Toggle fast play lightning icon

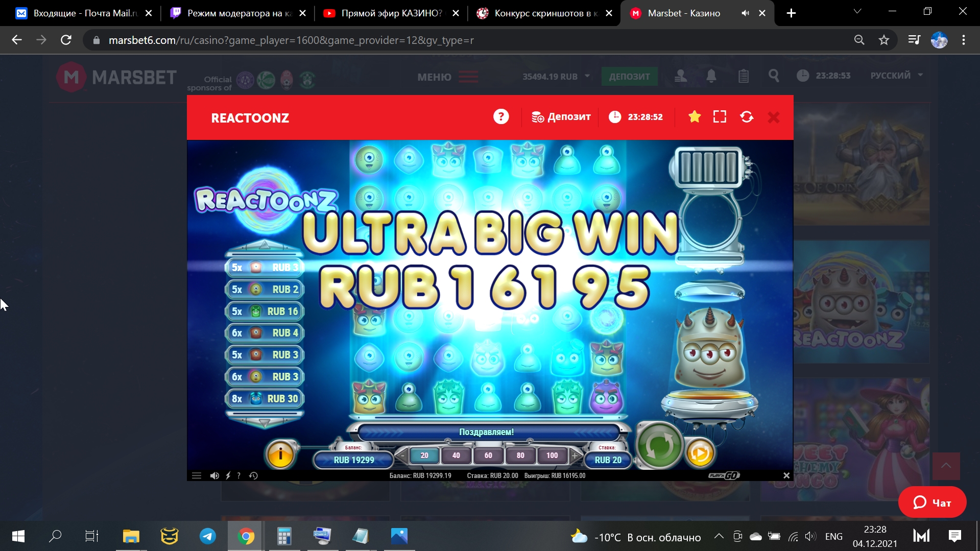(x=228, y=475)
